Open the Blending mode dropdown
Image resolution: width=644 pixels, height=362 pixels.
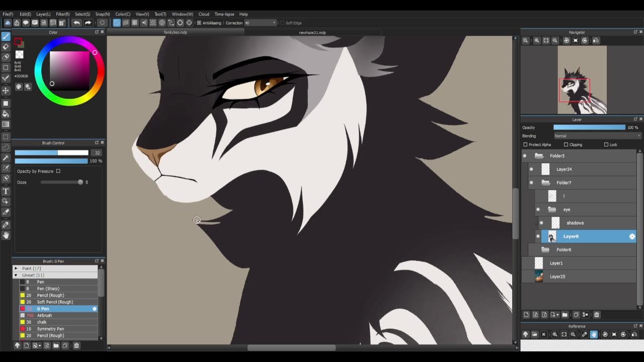(598, 136)
